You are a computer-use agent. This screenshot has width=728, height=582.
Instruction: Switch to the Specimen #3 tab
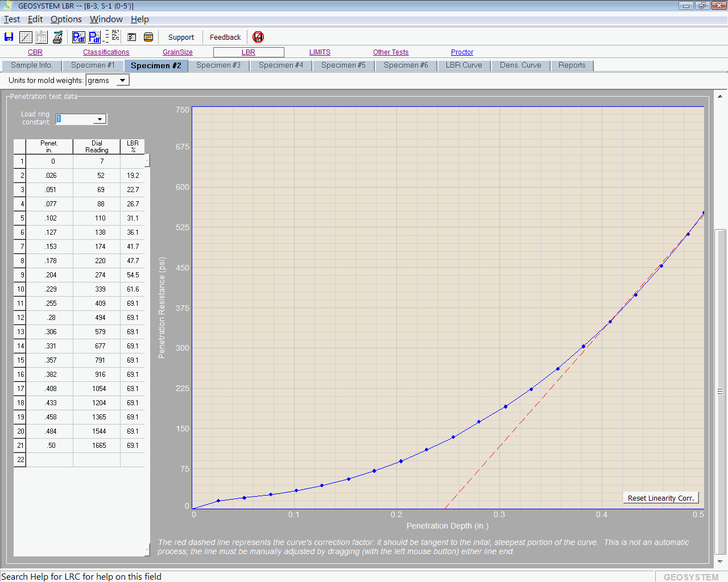[x=218, y=65]
